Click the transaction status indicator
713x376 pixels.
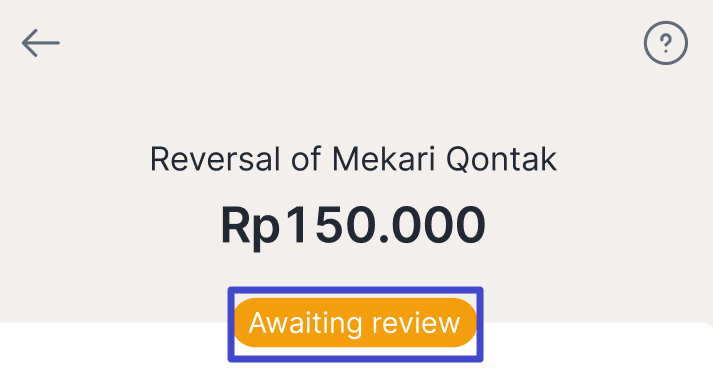point(355,323)
